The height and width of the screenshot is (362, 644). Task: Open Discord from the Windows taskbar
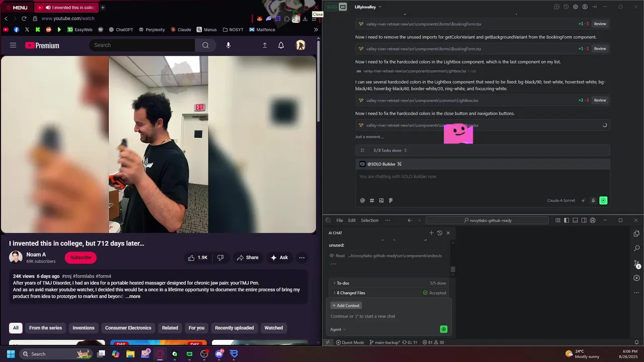[x=219, y=354]
